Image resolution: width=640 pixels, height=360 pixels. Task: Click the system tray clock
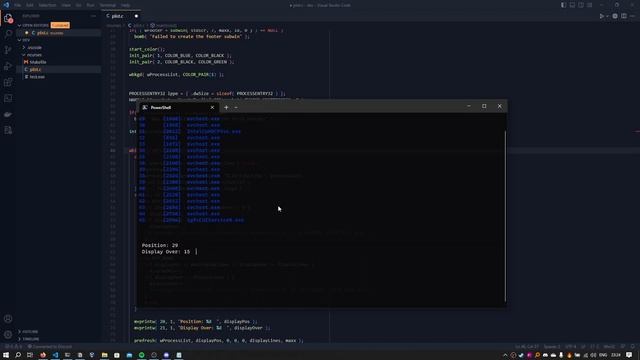616,355
